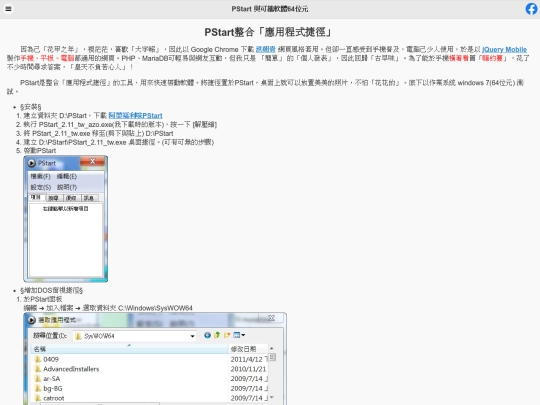Close the small PStart window
540x405 pixels.
[92, 161]
